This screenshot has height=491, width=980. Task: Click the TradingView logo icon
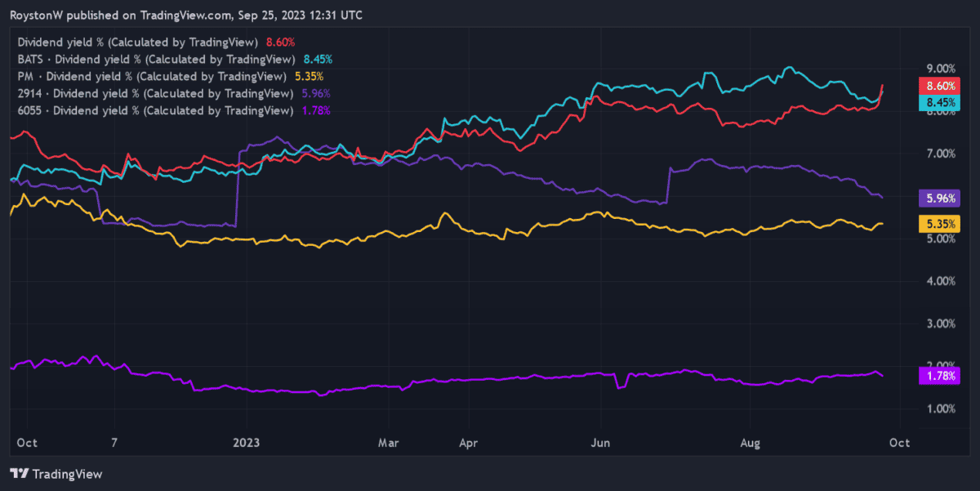(20, 473)
